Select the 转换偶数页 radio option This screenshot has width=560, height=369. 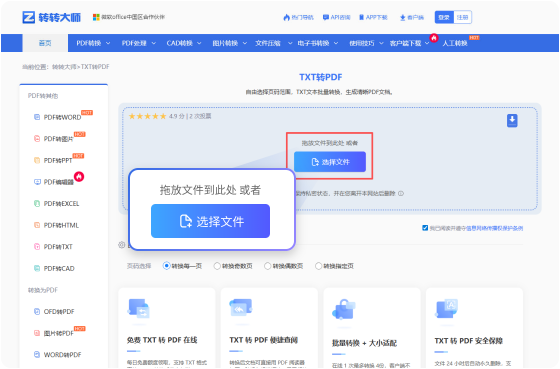267,266
